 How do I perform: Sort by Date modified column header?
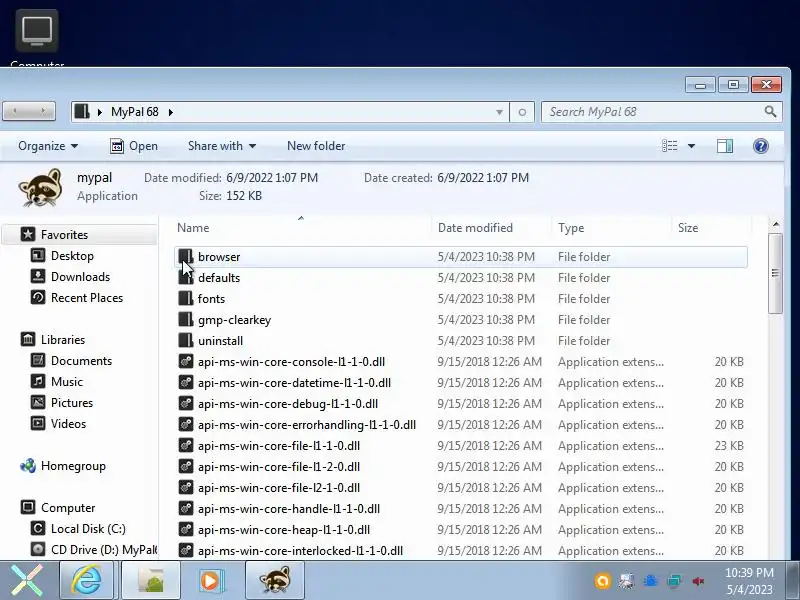click(492, 228)
